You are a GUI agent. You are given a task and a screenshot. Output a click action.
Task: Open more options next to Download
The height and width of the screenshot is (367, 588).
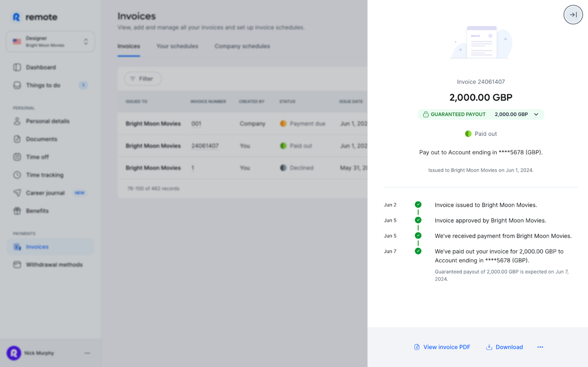540,347
